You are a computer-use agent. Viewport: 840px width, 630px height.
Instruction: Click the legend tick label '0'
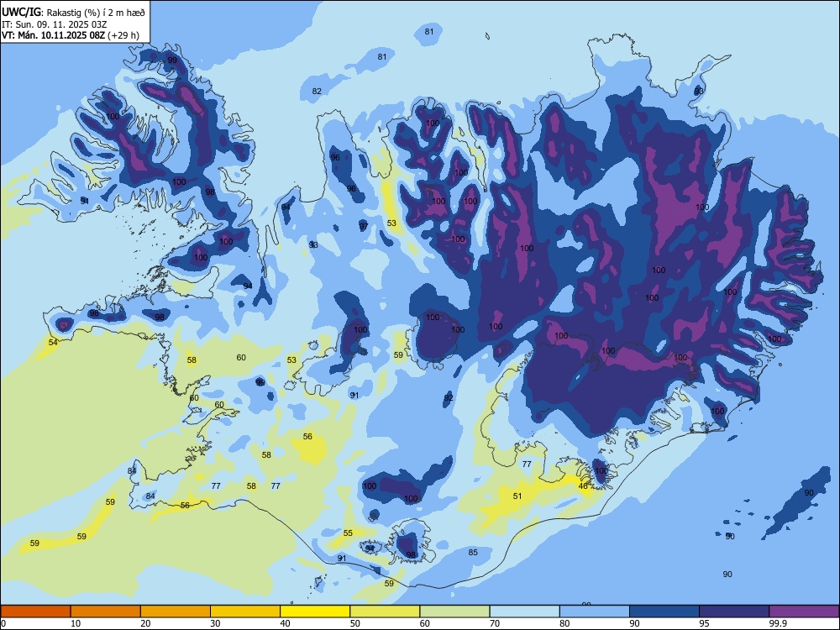pyautogui.click(x=3, y=623)
